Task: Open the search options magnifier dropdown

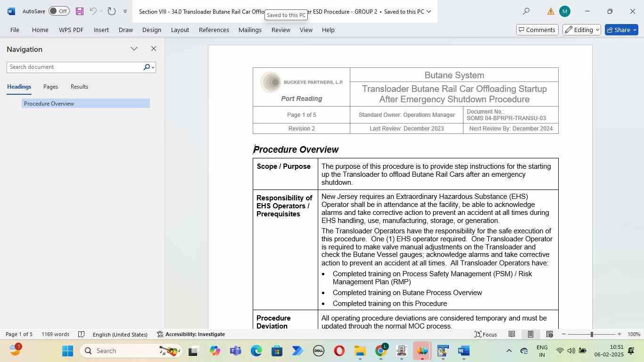Action: [x=149, y=67]
